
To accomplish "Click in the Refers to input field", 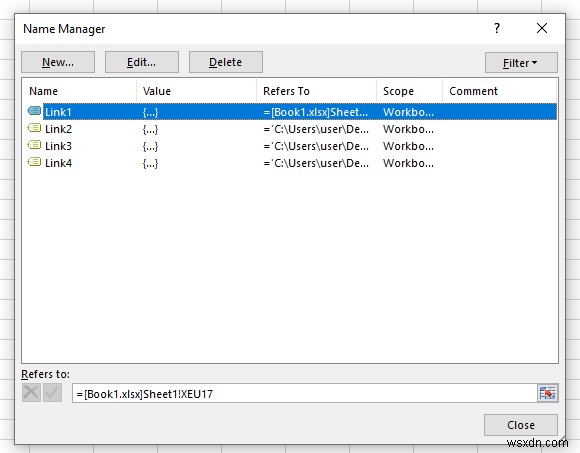I will click(305, 393).
